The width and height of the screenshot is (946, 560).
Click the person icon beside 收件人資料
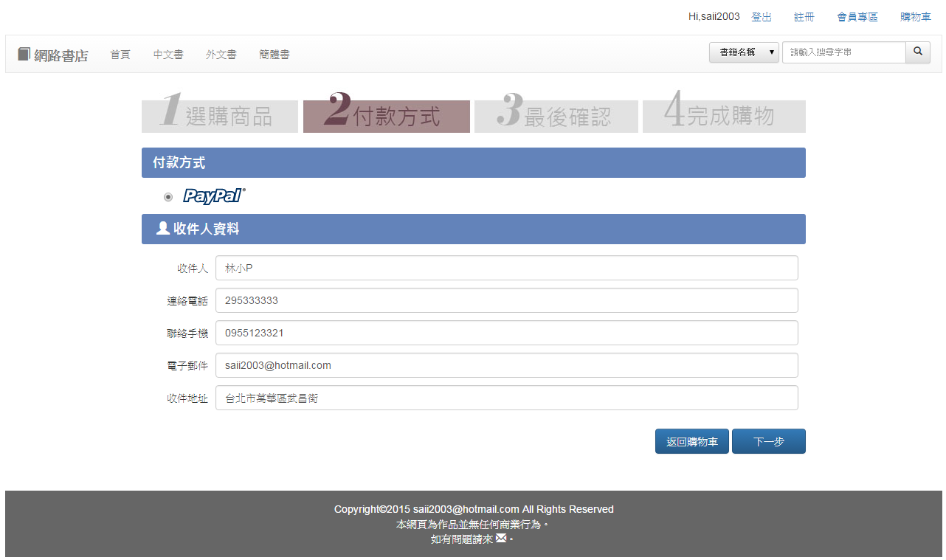click(x=163, y=229)
